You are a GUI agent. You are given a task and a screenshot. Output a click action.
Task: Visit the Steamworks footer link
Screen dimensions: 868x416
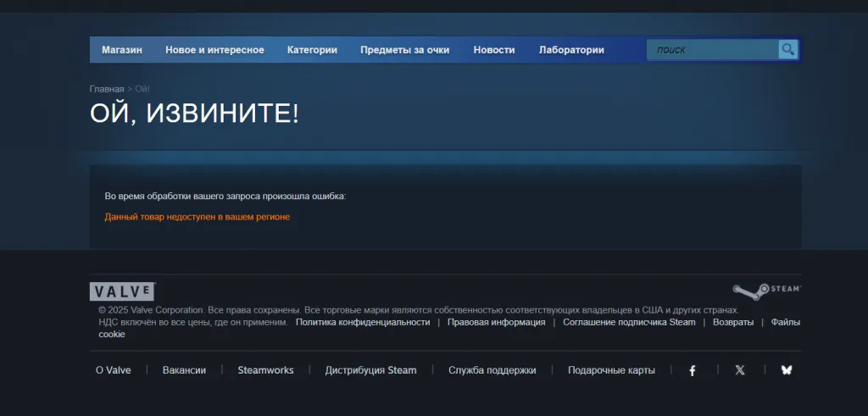tap(265, 370)
